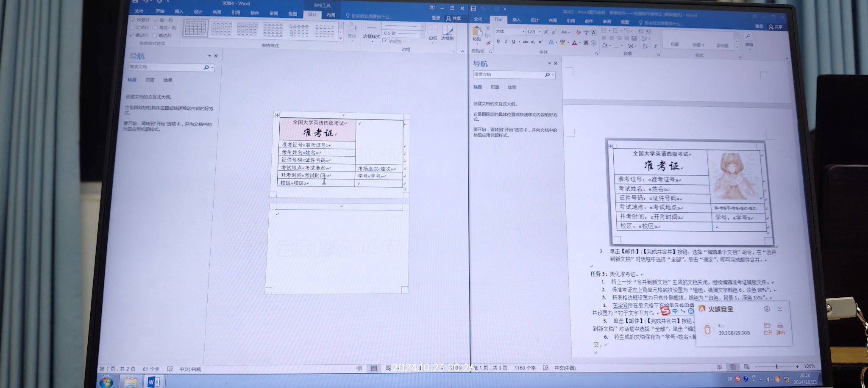
Task: Click the search document field in left navigation
Action: [166, 67]
